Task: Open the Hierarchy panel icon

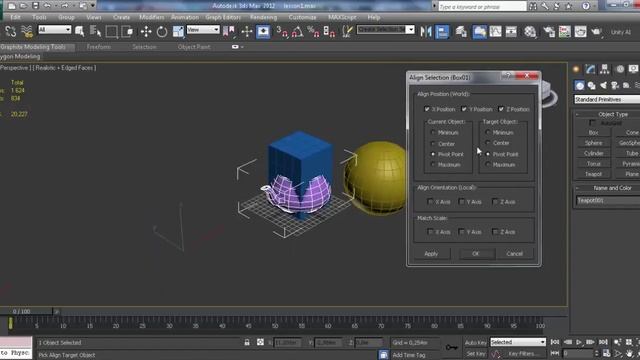Action: click(604, 69)
